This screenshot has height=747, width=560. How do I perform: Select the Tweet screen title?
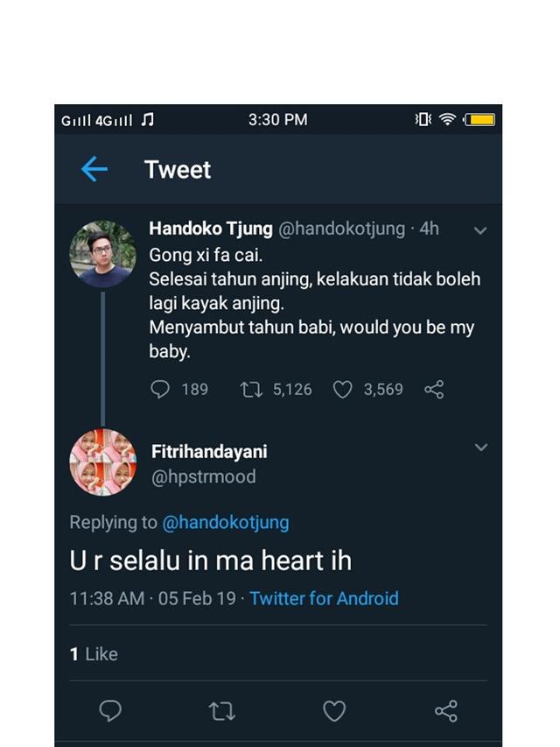[x=178, y=169]
